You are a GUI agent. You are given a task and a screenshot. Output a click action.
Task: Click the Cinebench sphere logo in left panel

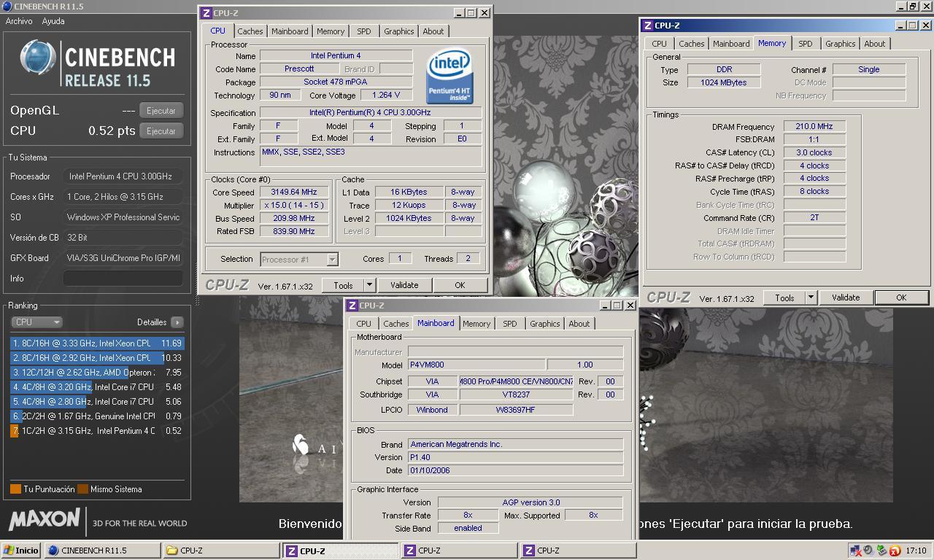click(38, 58)
